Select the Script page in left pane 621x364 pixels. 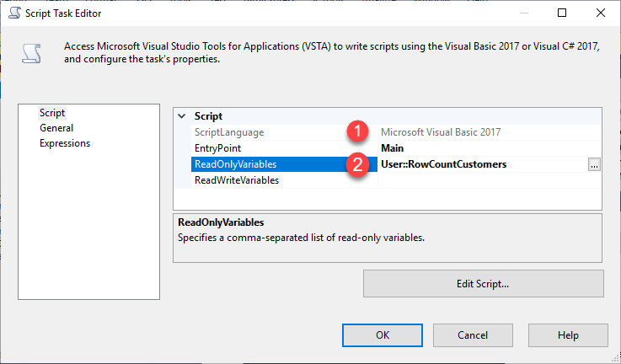coord(52,113)
